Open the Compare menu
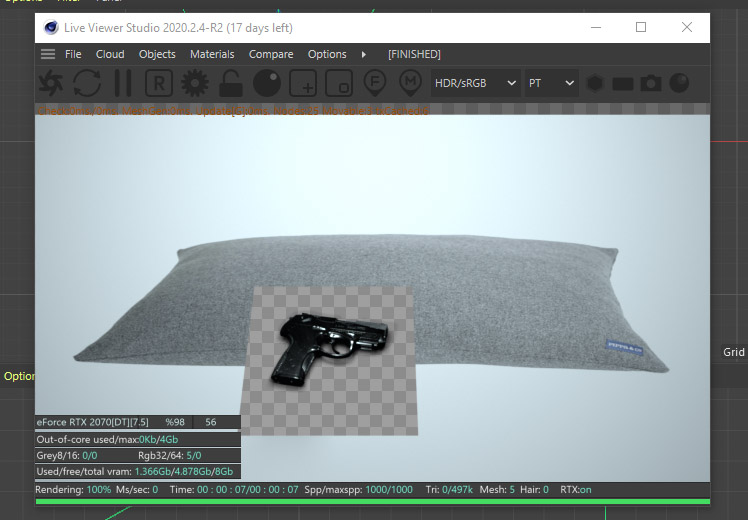Image resolution: width=748 pixels, height=520 pixels. point(271,54)
